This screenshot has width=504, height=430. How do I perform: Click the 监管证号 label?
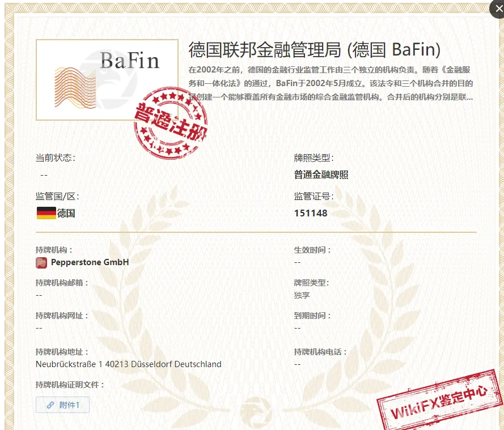[314, 196]
